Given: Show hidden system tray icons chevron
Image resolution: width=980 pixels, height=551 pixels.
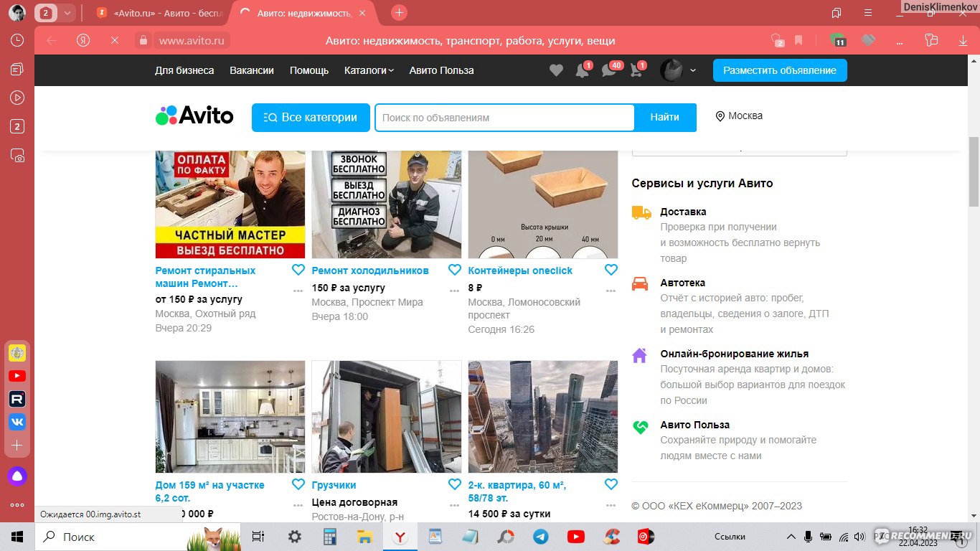Looking at the screenshot, I should pyautogui.click(x=791, y=537).
